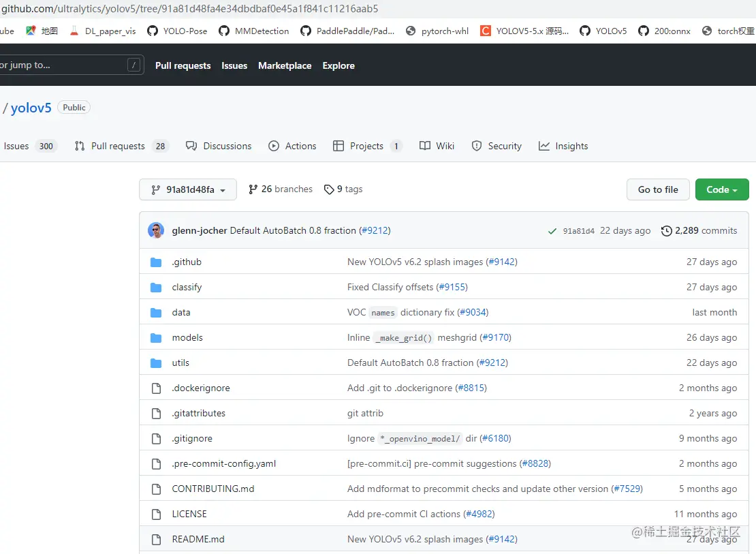Open the .pre-commit-config.yaml file
756x554 pixels.
[x=223, y=464]
